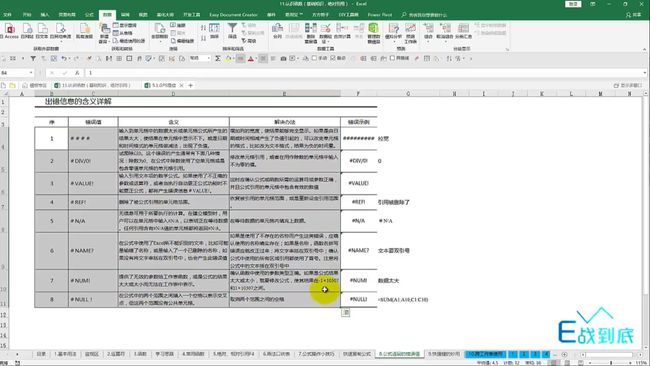Click the Subtotal icon
The image size is (650, 366).
(463, 31)
